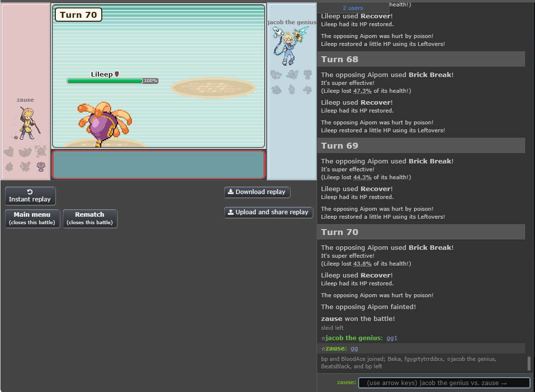This screenshot has height=392, width=535.
Task: Click 'It's super effective!' under Turn 68
Action: coord(348,83)
